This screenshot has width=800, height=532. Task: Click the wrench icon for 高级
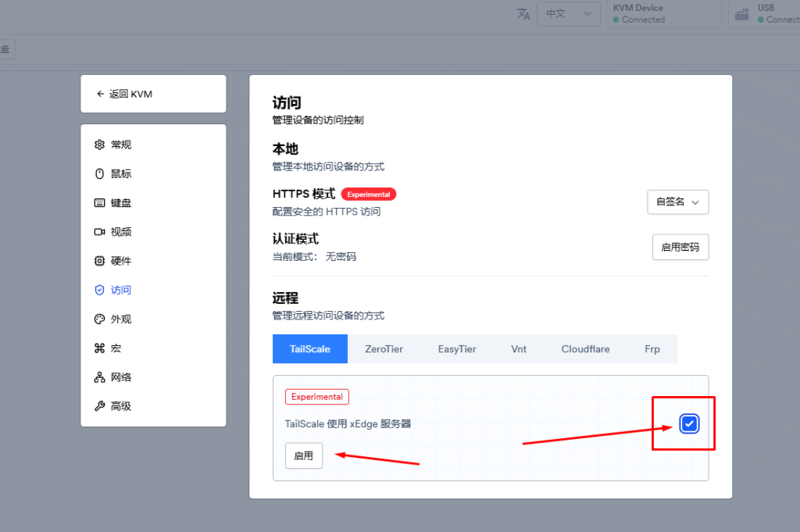(x=99, y=406)
